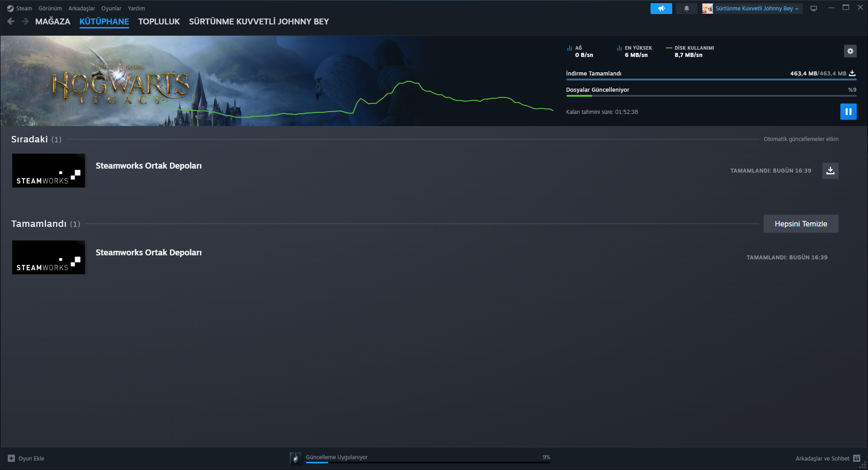Open the TOPLULUK tab

[159, 22]
